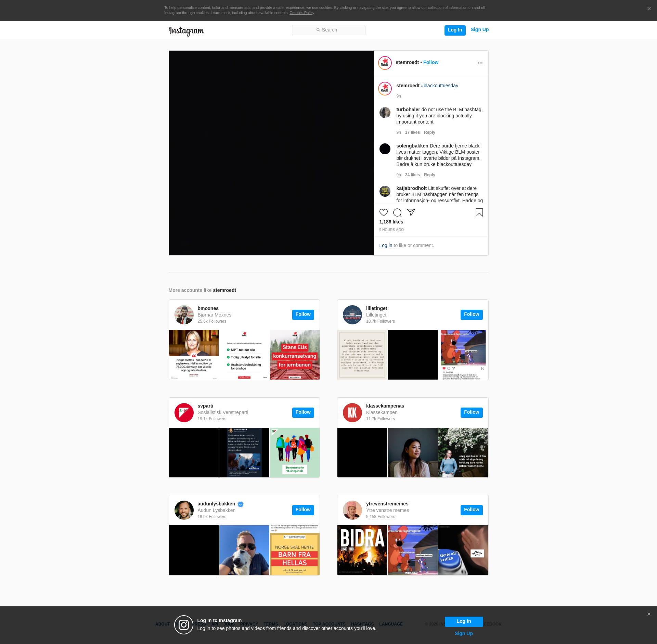Screen dimensions: 657x644
Task: Follow the audunlysbakken account
Action: coord(303,510)
